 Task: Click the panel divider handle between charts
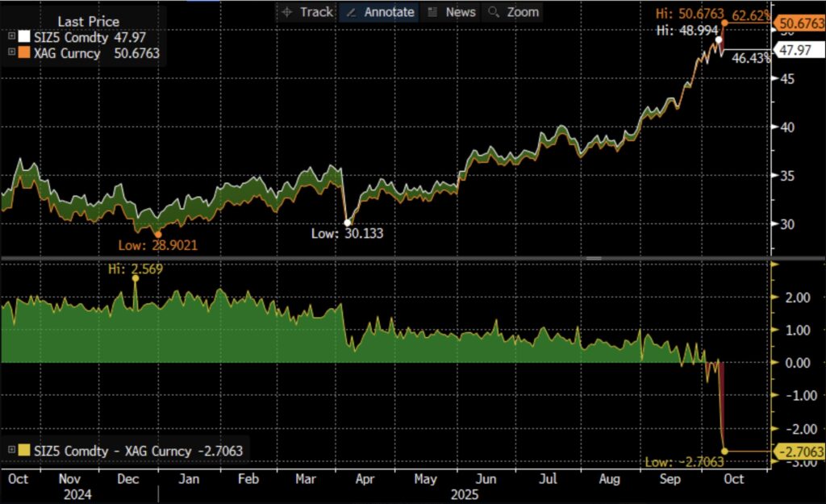(594, 258)
